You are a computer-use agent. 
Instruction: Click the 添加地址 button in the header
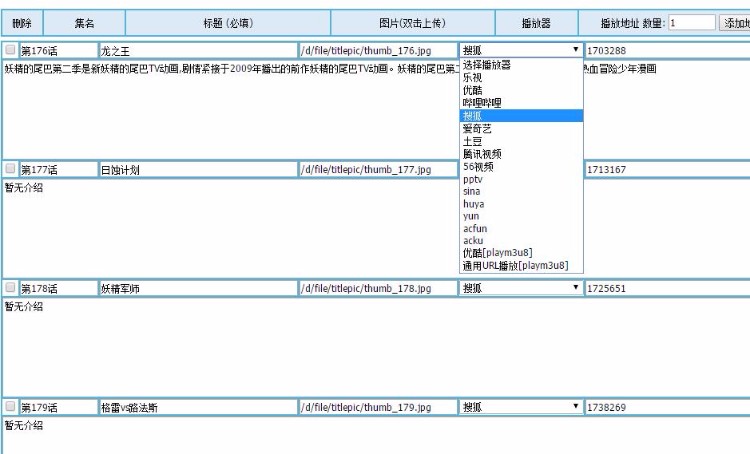pyautogui.click(x=735, y=22)
